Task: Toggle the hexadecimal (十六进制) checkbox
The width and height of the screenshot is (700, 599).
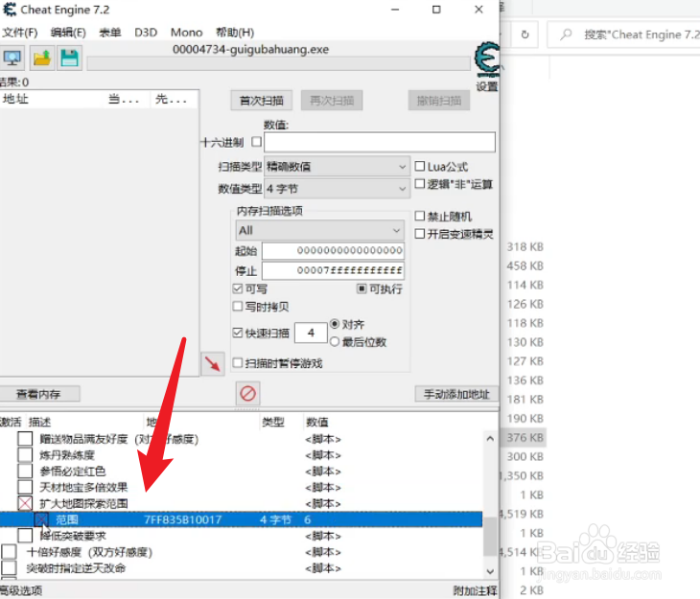Action: click(256, 142)
